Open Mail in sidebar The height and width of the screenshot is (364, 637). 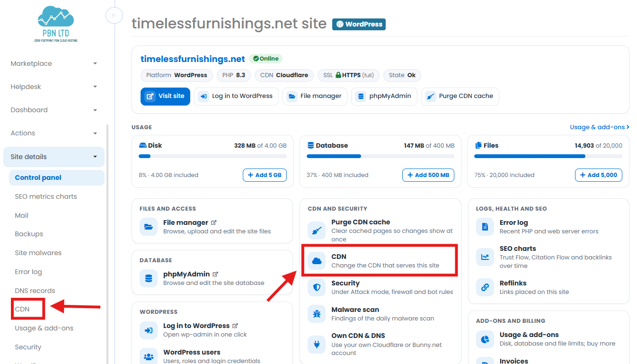click(x=22, y=215)
